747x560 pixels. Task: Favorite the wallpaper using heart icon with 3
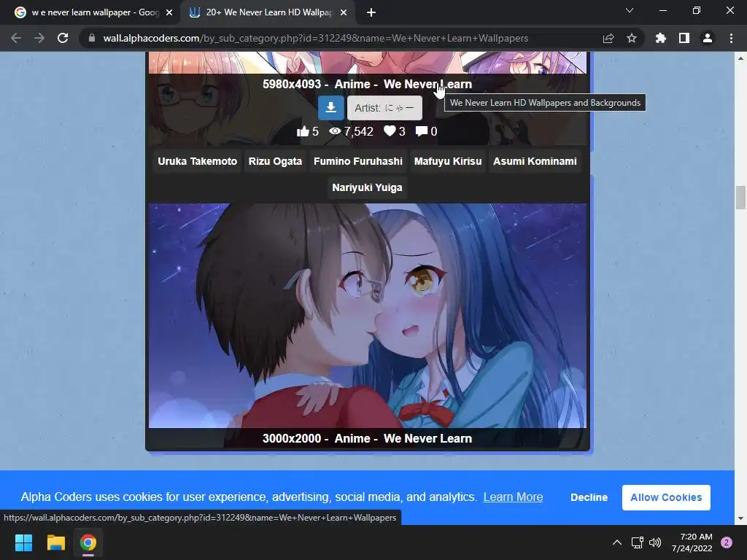[x=390, y=131]
